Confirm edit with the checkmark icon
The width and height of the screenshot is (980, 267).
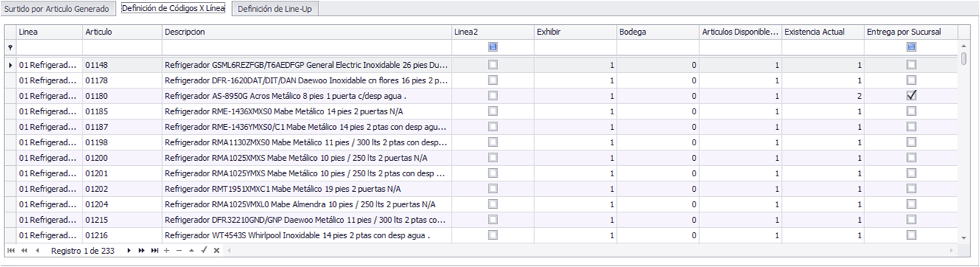click(204, 251)
